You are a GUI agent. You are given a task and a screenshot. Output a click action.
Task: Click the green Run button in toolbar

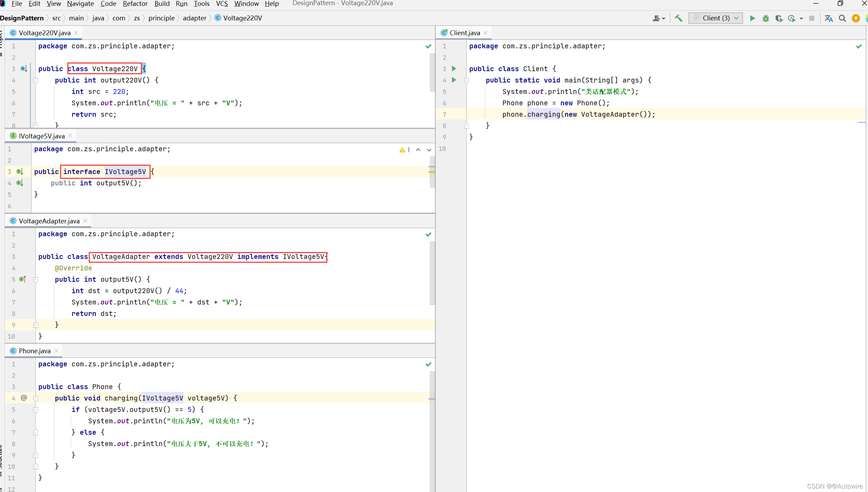[752, 18]
